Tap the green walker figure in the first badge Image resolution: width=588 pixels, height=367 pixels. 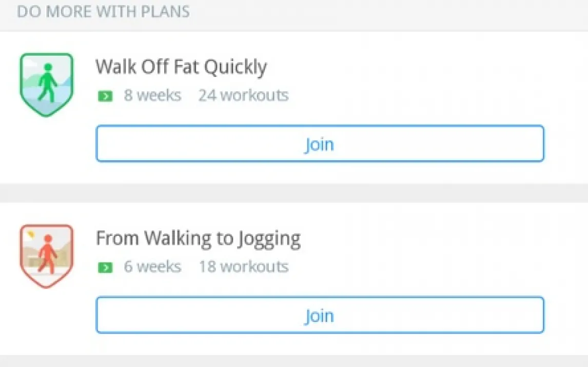[47, 83]
